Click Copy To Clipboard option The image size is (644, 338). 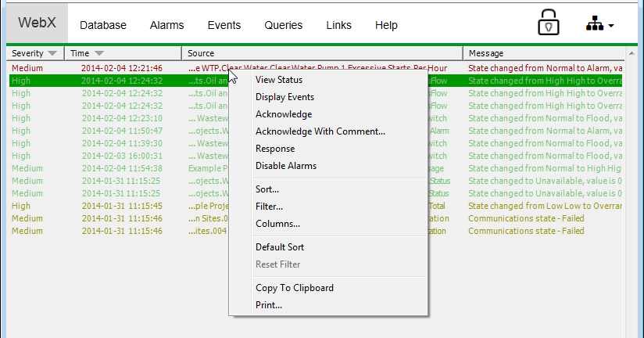click(x=294, y=288)
